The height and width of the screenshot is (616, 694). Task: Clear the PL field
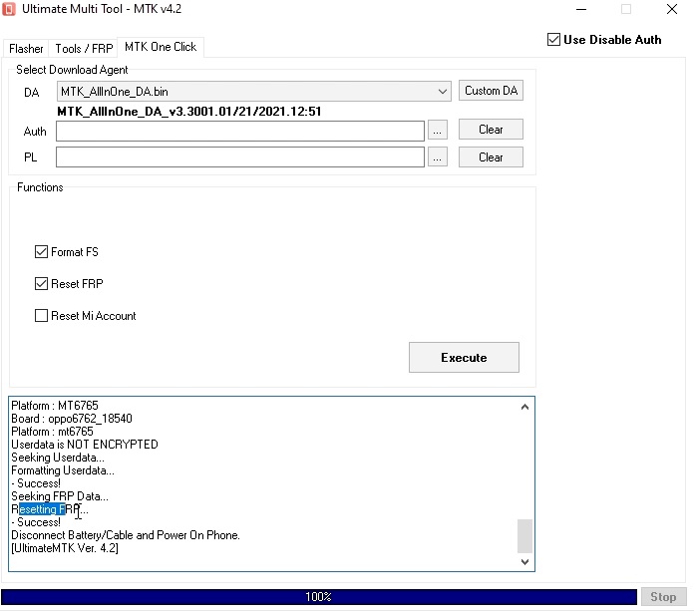(x=491, y=157)
